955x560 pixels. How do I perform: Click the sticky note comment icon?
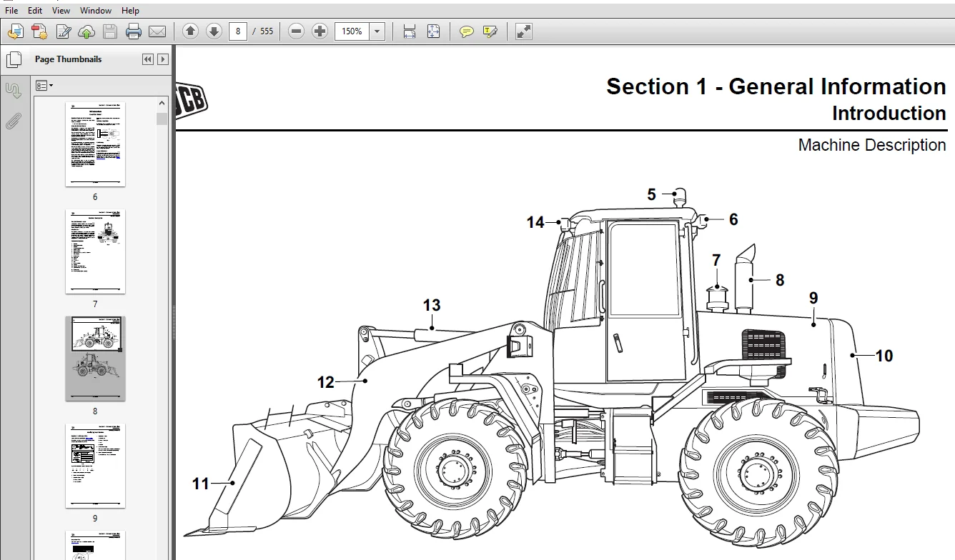click(467, 31)
